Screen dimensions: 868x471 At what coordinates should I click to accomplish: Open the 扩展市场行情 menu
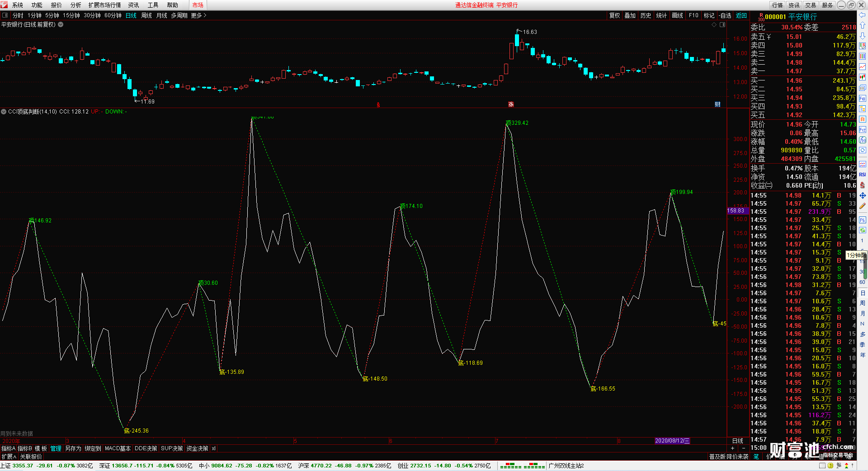pyautogui.click(x=105, y=5)
